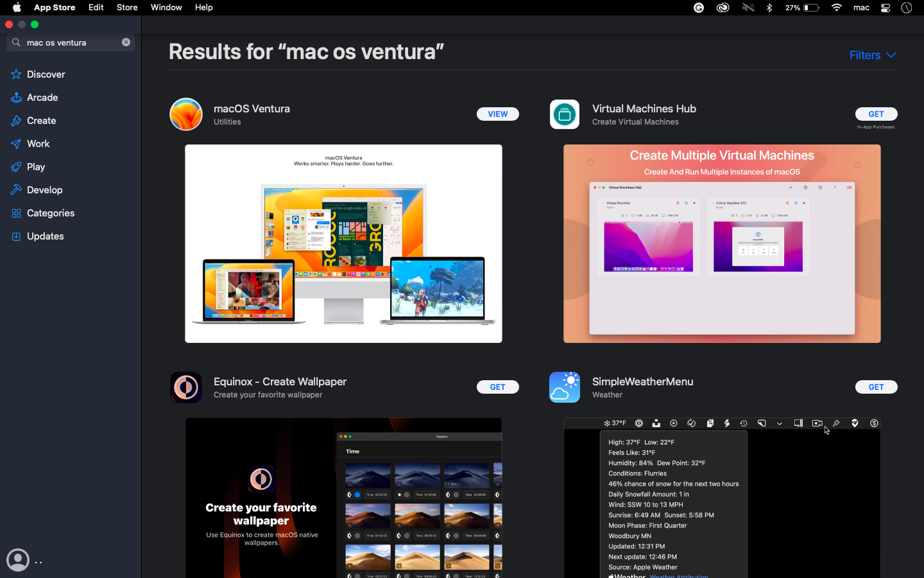924x578 pixels.
Task: Click GET for Virtual Machines Hub
Action: pos(877,114)
